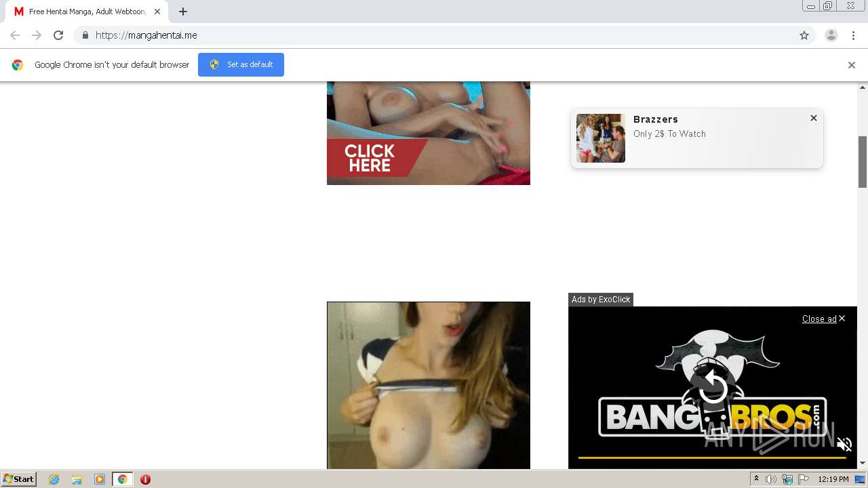Image resolution: width=868 pixels, height=488 pixels.
Task: Click the scrollbar up arrow
Action: pyautogui.click(x=863, y=87)
